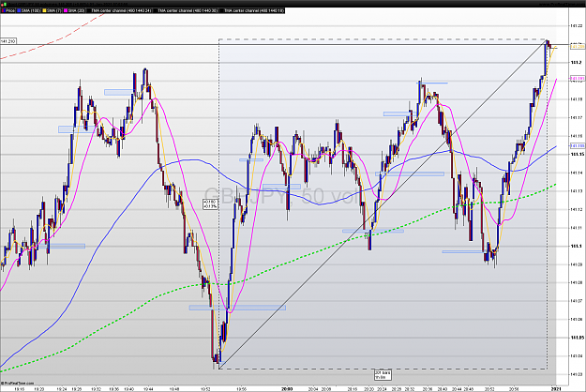
Task: Select TMA center channel (480 1440 32) label
Action: click(x=188, y=10)
